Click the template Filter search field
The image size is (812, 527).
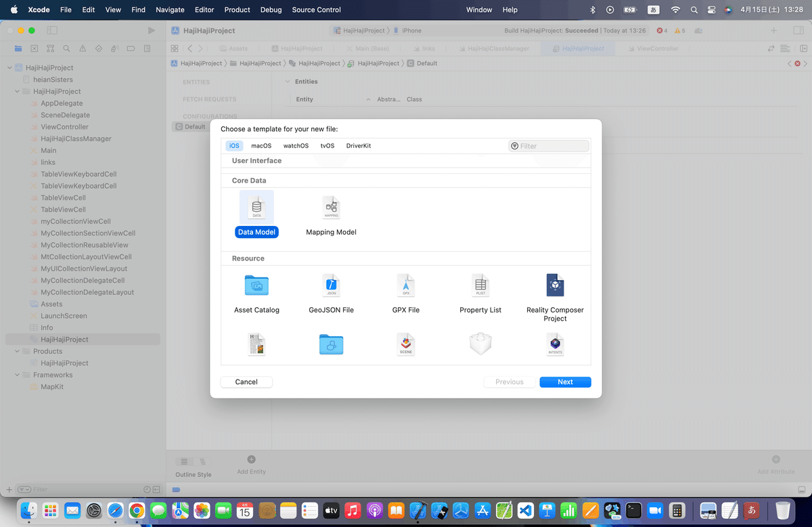(549, 145)
